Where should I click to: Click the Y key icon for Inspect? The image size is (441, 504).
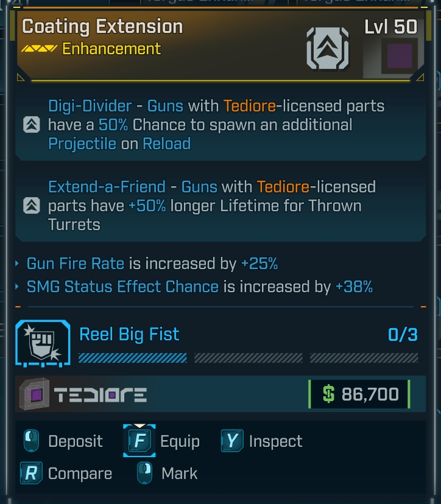tap(231, 441)
